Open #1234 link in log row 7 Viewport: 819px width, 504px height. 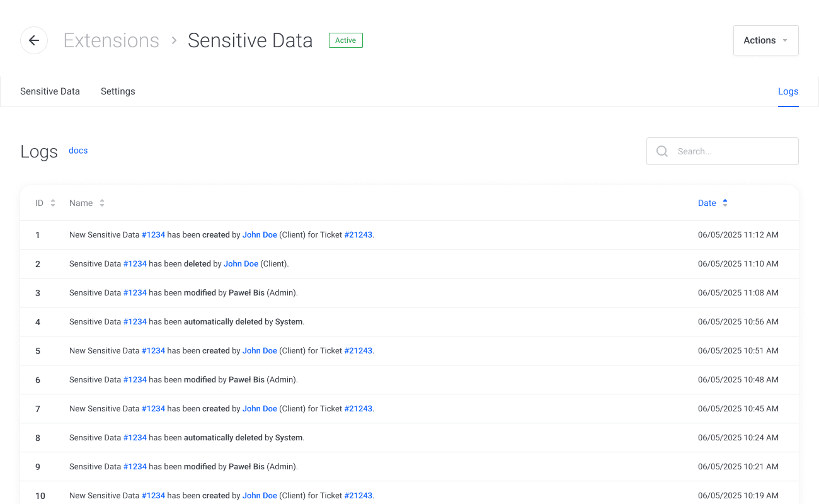click(x=153, y=409)
